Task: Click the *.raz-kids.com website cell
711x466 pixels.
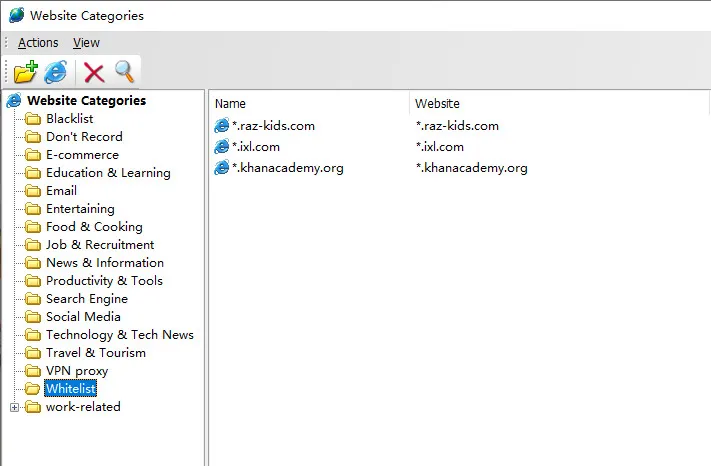Action: 457,126
